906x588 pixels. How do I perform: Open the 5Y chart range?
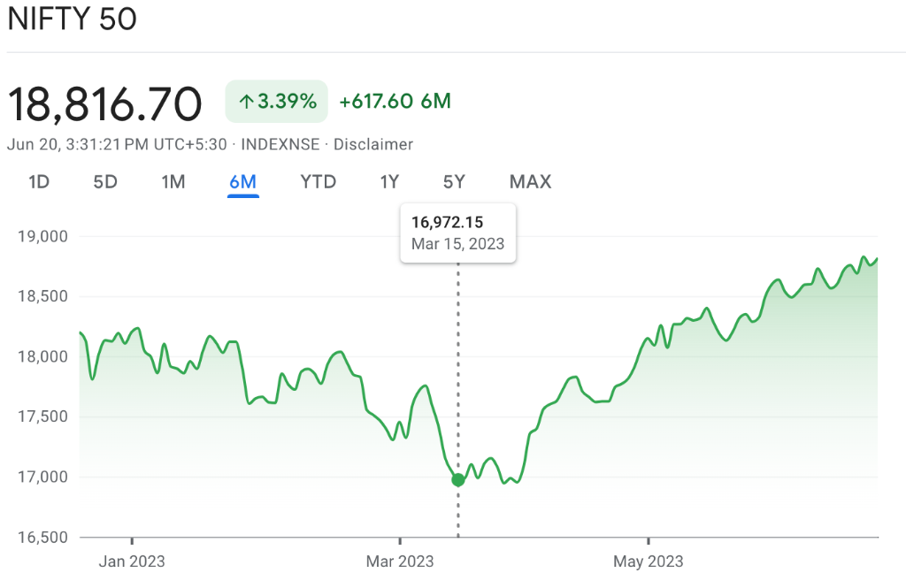click(454, 182)
